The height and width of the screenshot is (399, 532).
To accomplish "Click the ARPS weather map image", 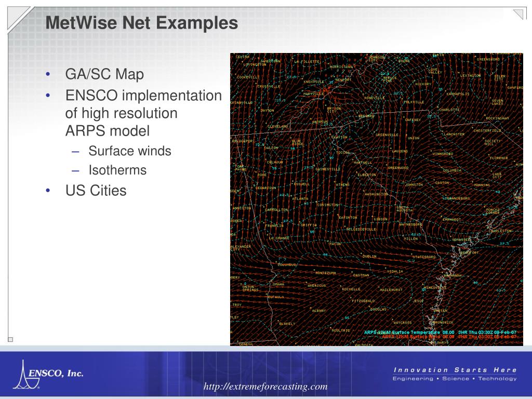I will (377, 199).
